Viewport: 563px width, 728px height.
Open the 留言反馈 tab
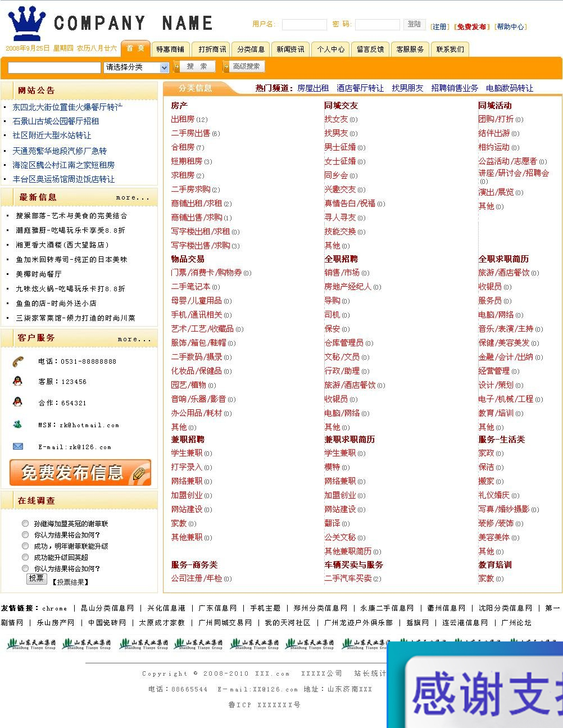tap(371, 49)
